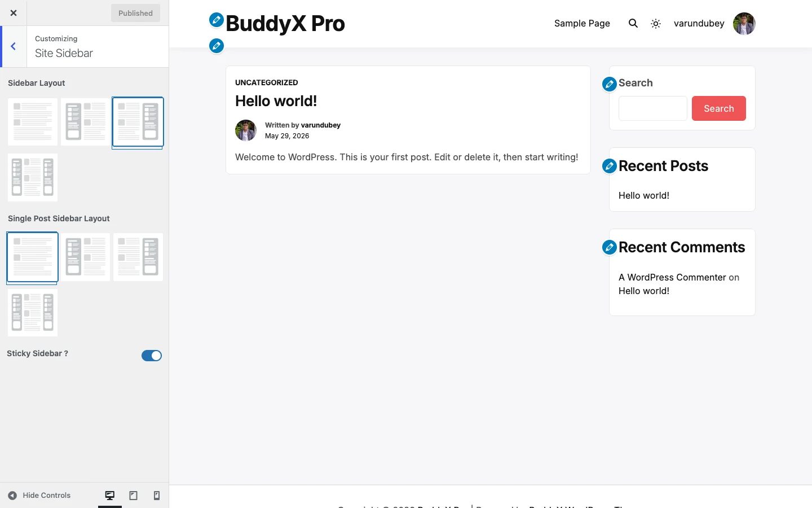The image size is (812, 508).
Task: Click the Welcome to WordPress post excerpt
Action: tap(407, 157)
